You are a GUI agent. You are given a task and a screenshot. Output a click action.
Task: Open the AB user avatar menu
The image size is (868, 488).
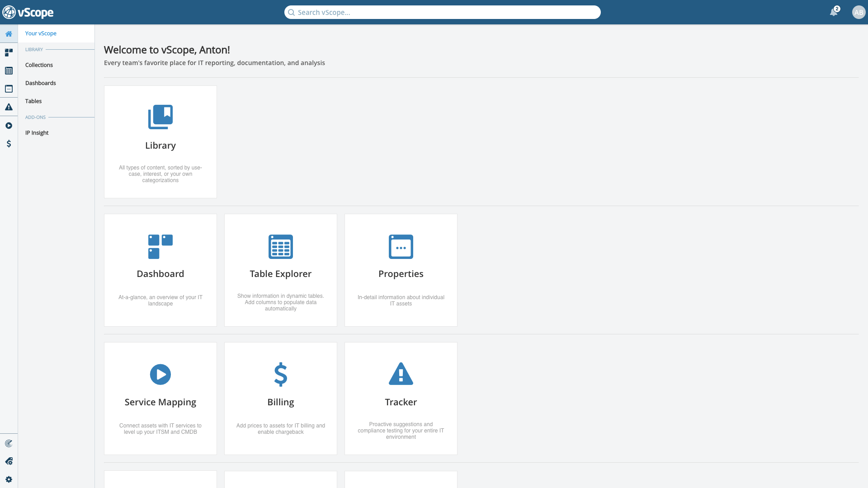click(859, 12)
